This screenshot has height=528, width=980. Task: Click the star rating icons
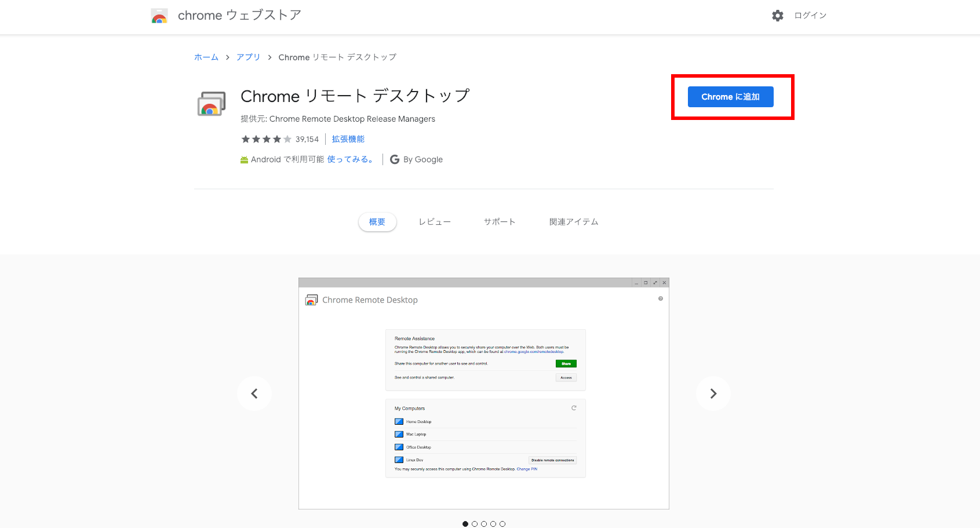pos(266,139)
